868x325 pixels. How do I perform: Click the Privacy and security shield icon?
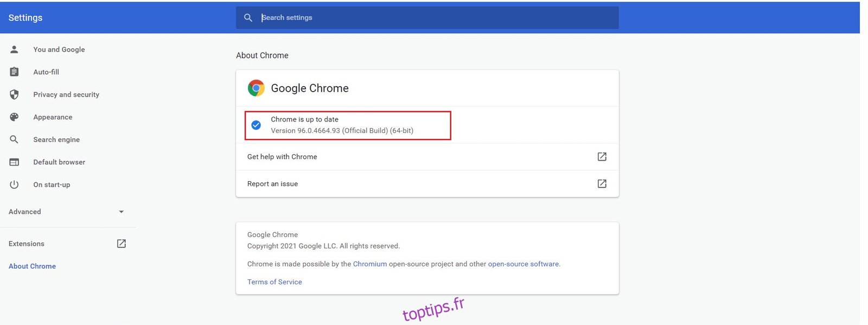pyautogui.click(x=14, y=94)
